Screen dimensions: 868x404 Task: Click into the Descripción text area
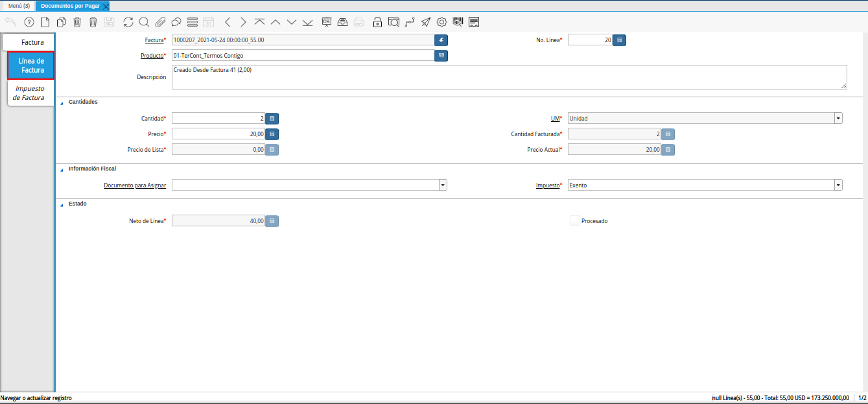(x=509, y=77)
